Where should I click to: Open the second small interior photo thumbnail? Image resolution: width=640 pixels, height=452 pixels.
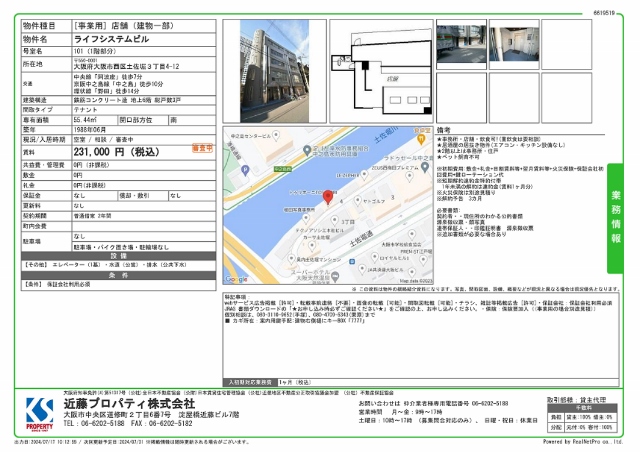pyautogui.click(x=514, y=44)
